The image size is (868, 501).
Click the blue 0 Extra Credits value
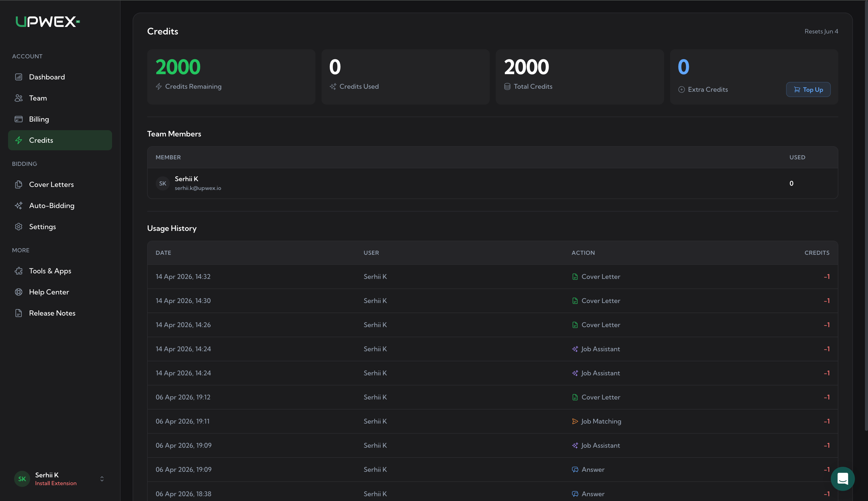pos(683,67)
